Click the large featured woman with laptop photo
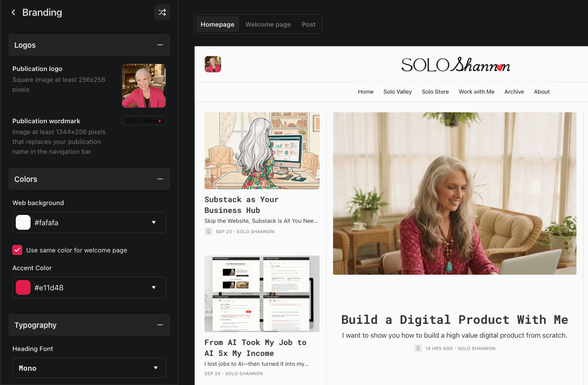Screen dimensions: 588x385 tap(454, 193)
